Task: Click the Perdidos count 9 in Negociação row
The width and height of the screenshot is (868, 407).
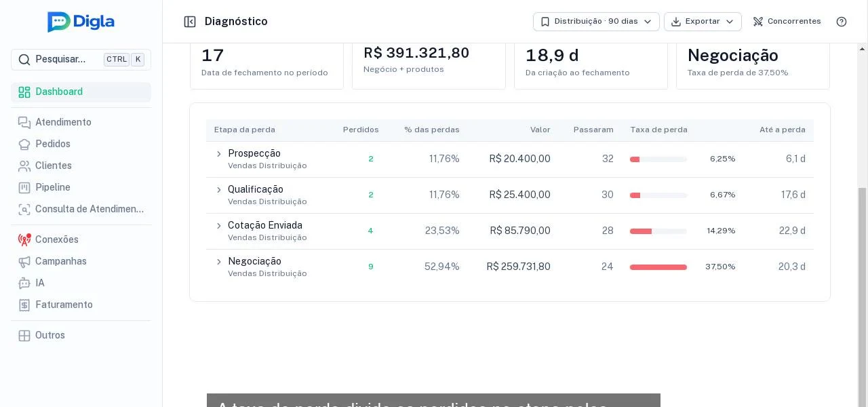Action: (370, 267)
